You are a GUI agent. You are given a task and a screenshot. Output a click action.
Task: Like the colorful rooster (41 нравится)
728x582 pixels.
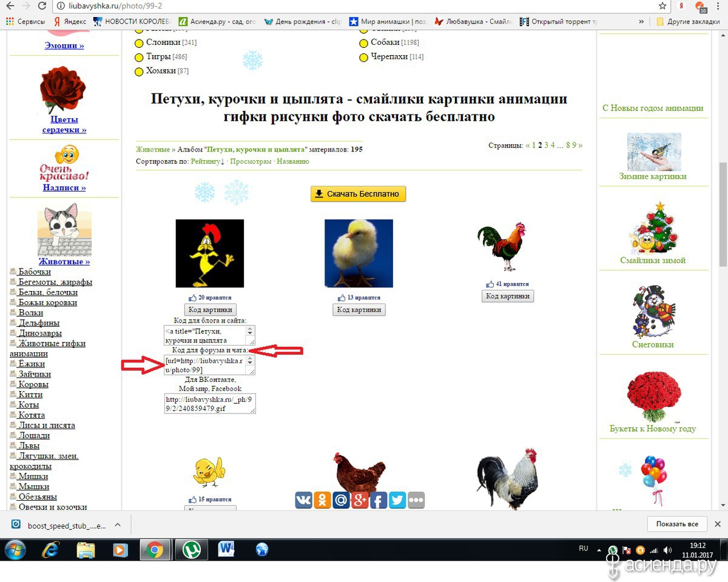(x=508, y=284)
